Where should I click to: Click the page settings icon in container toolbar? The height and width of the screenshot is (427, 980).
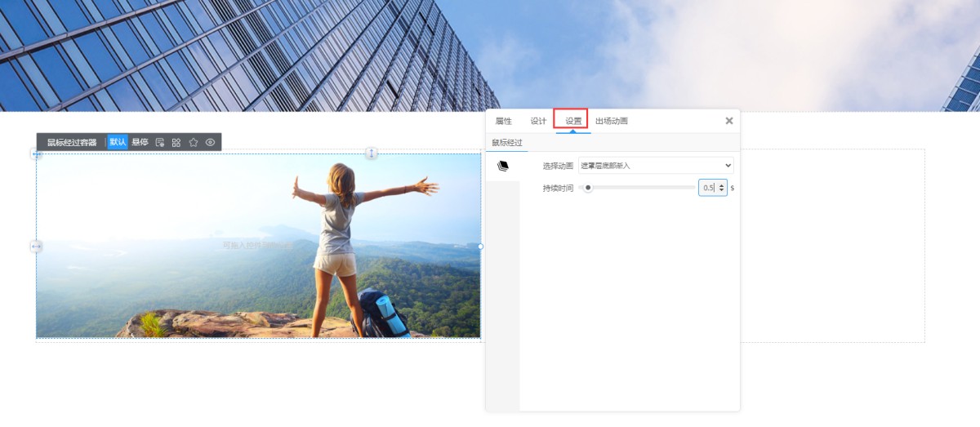[x=160, y=142]
